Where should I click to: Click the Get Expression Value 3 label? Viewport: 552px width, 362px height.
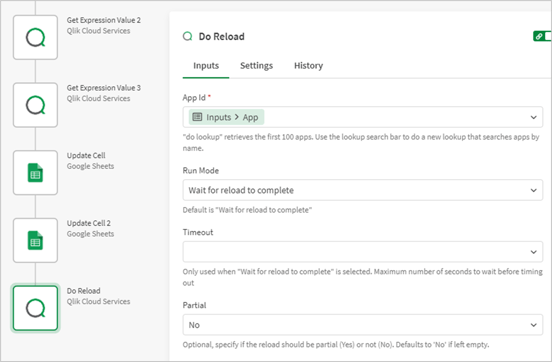tap(104, 88)
